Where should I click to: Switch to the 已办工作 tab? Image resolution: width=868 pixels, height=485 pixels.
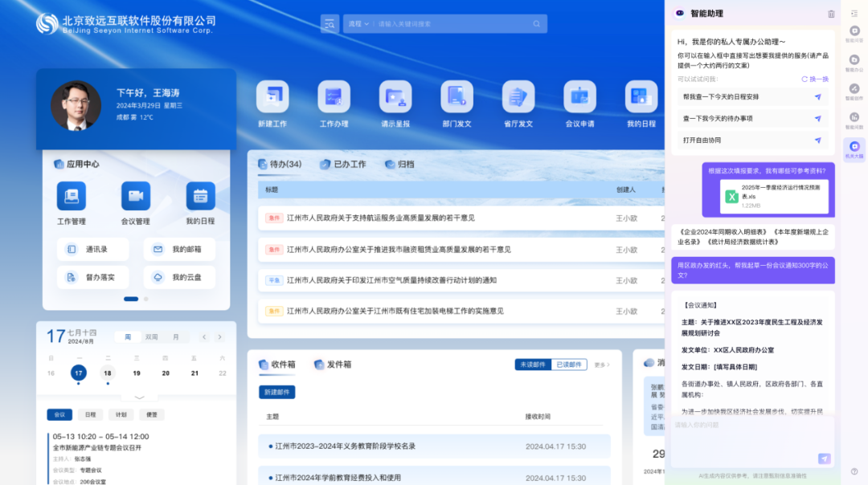(x=344, y=165)
